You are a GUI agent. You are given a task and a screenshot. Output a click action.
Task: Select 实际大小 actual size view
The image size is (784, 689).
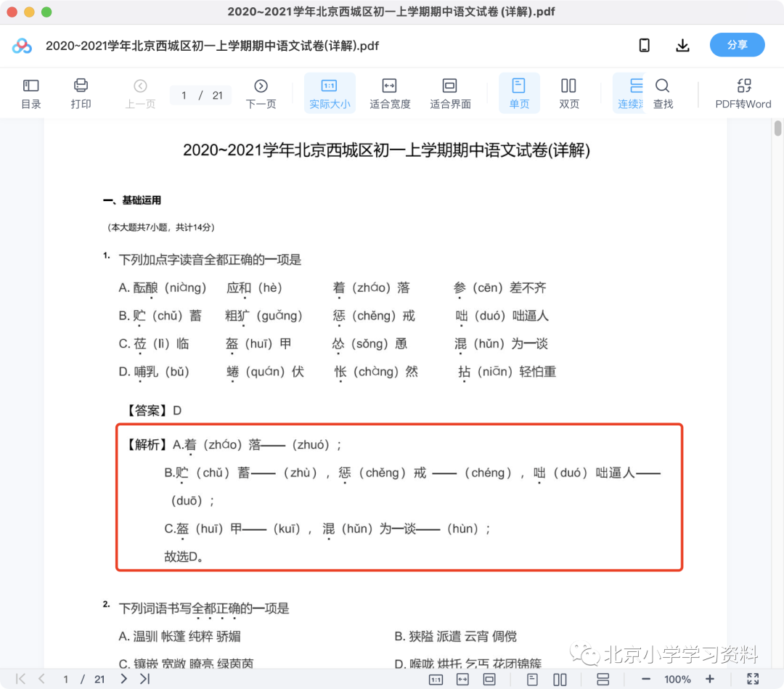click(x=330, y=94)
